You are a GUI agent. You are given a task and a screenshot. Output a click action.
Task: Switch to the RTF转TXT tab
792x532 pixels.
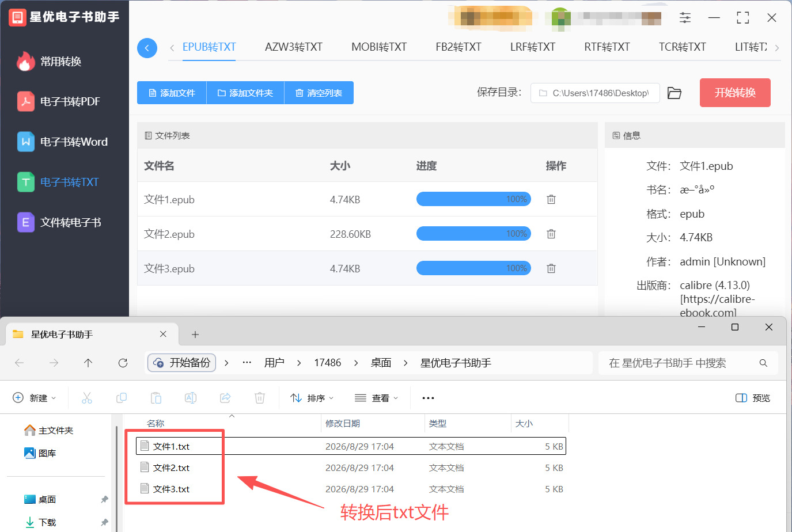pos(607,47)
